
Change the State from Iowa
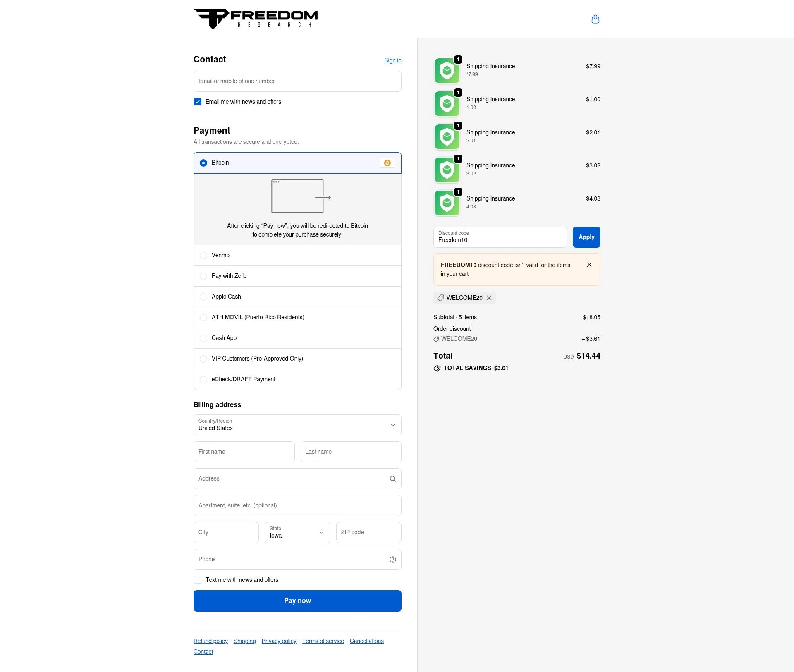[x=297, y=533]
